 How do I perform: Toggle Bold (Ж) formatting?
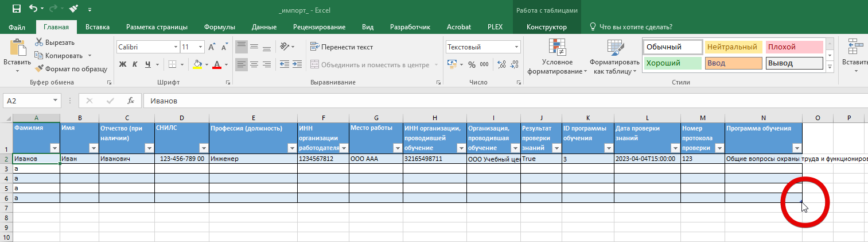(x=122, y=64)
